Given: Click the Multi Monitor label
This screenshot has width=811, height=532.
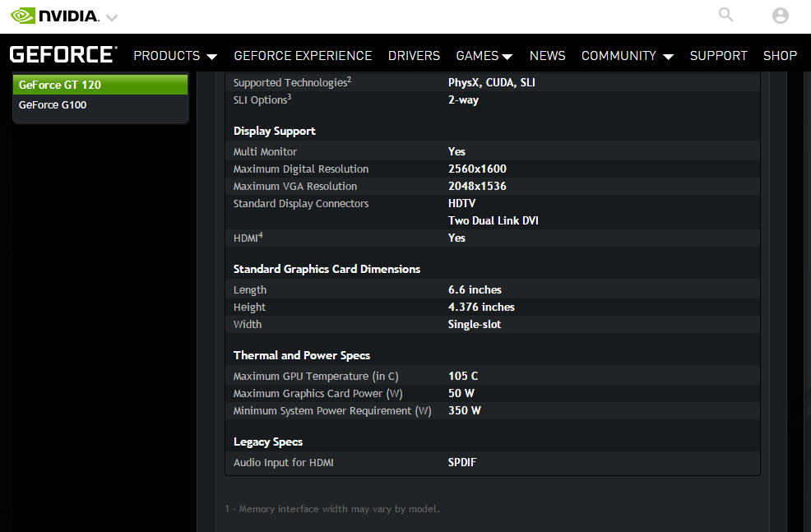Looking at the screenshot, I should click(265, 151).
